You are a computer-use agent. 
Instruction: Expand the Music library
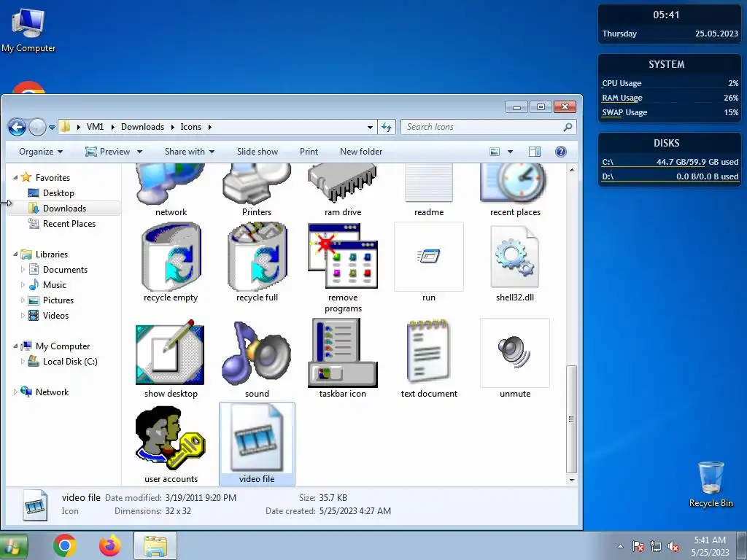point(23,285)
